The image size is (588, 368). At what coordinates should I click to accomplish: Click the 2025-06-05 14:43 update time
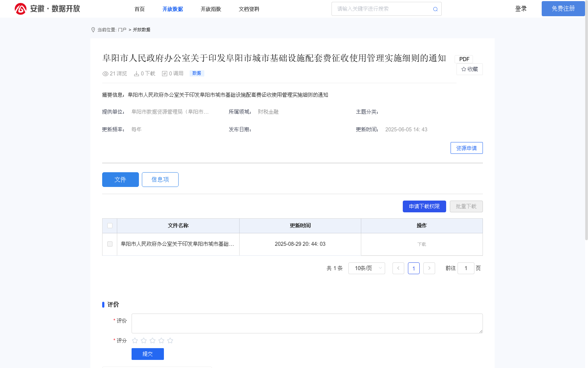click(x=406, y=130)
